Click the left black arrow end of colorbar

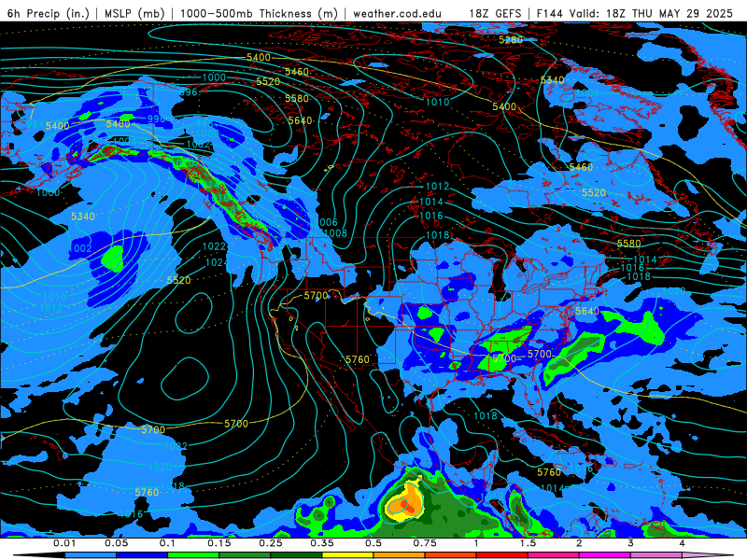(38, 555)
